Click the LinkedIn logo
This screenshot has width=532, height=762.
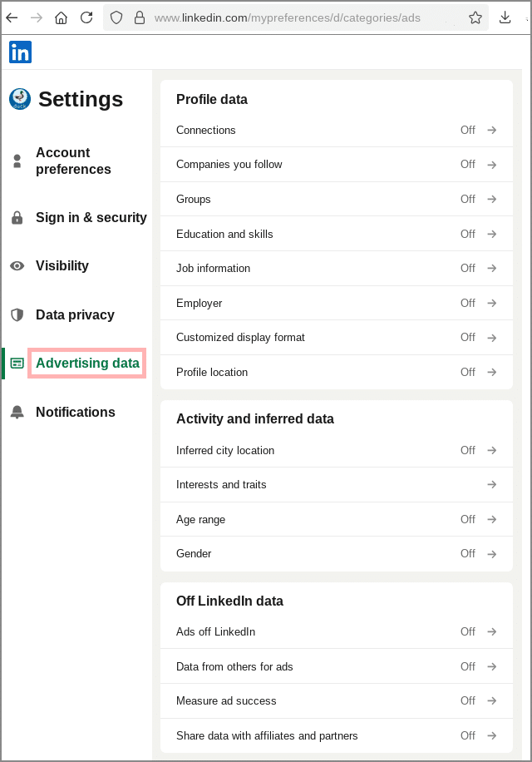point(19,52)
